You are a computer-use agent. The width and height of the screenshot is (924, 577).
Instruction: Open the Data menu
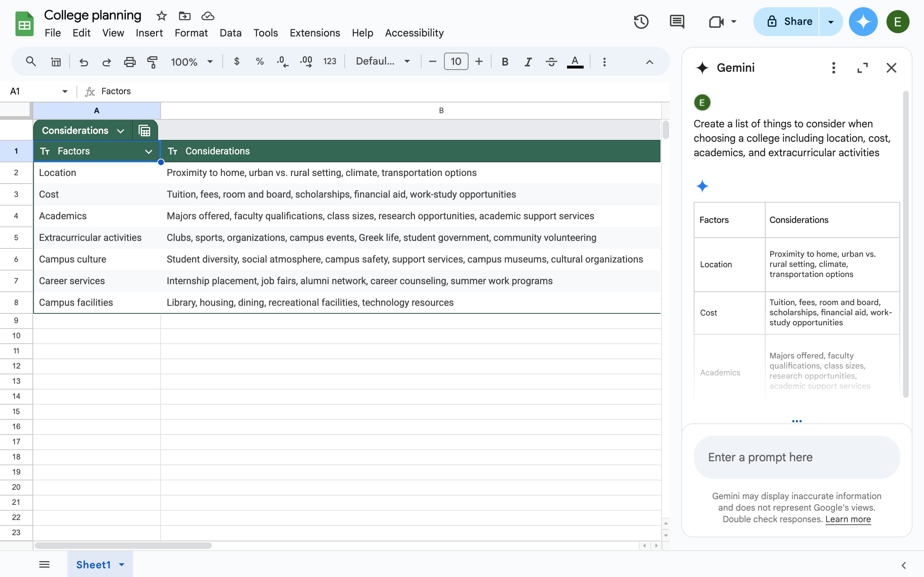230,33
